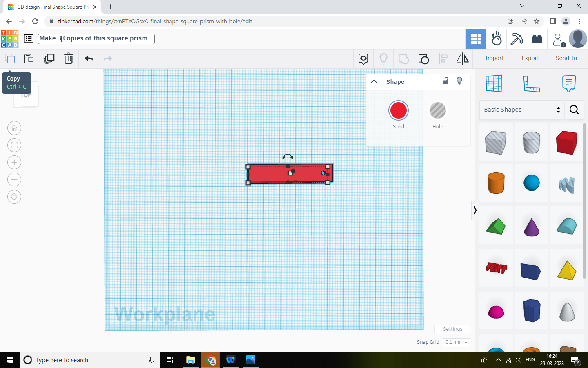
Task: Set the shape to Hole
Action: (437, 110)
